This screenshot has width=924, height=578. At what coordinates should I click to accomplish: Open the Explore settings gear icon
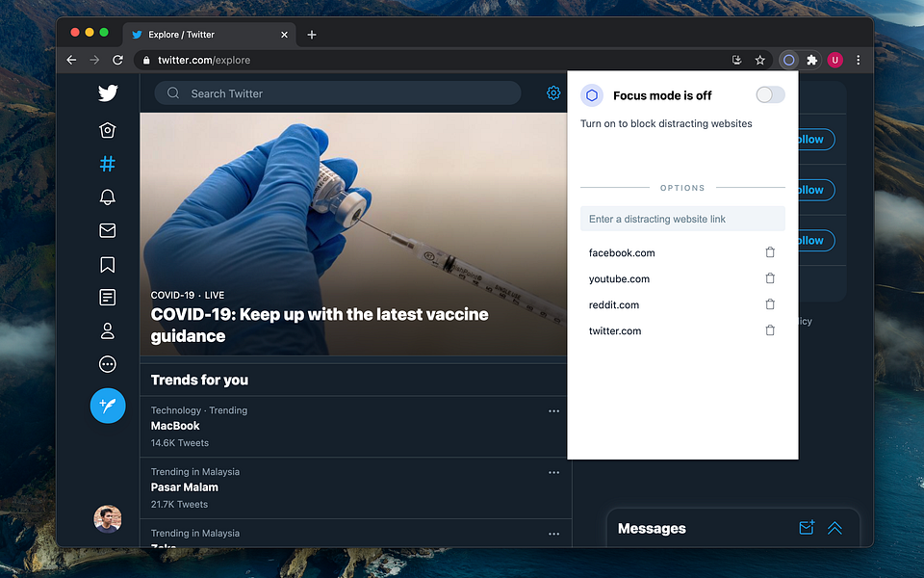tap(553, 92)
